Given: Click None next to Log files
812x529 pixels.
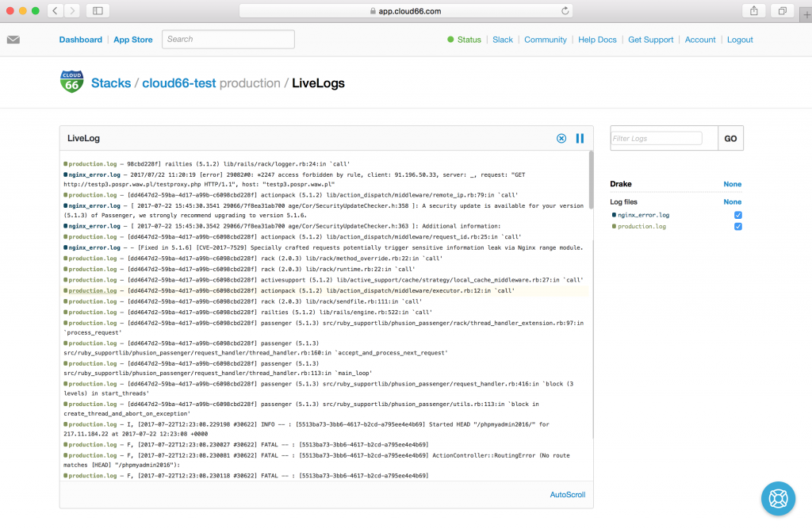Looking at the screenshot, I should pyautogui.click(x=732, y=201).
